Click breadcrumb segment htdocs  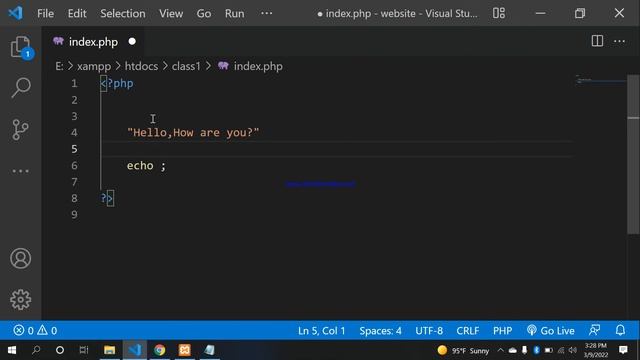(141, 66)
